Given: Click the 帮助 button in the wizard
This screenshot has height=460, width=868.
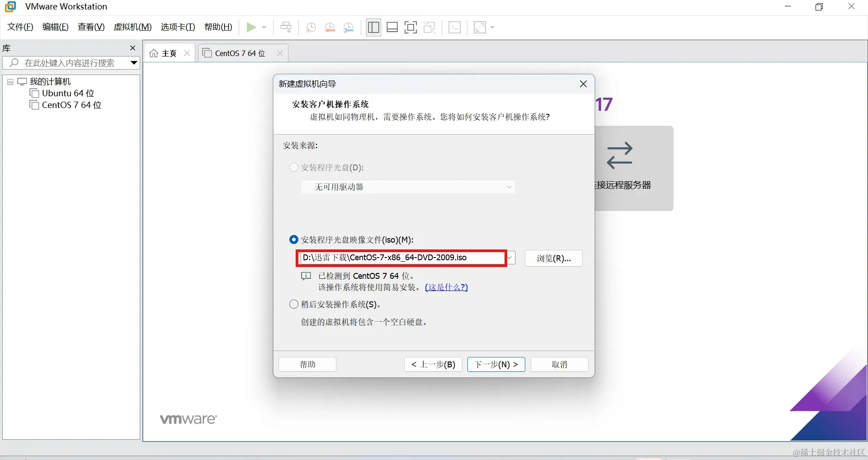Looking at the screenshot, I should coord(307,365).
